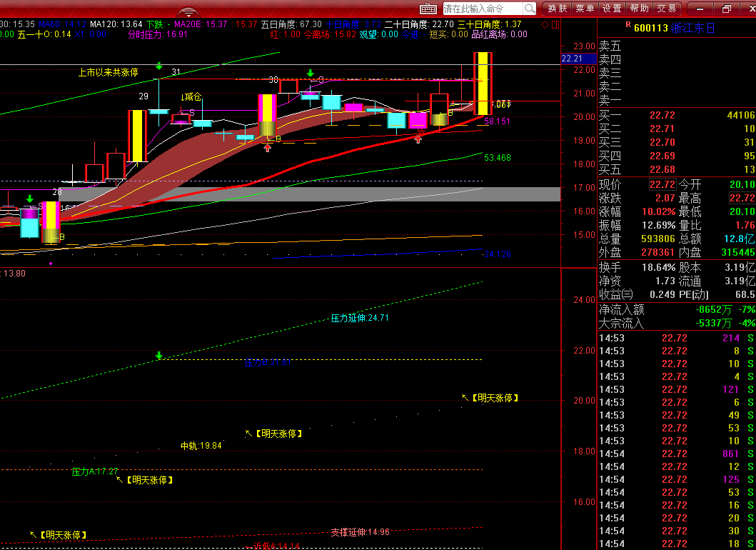756x550 pixels.
Task: Toggle the side panel layout icon
Action: click(555, 24)
